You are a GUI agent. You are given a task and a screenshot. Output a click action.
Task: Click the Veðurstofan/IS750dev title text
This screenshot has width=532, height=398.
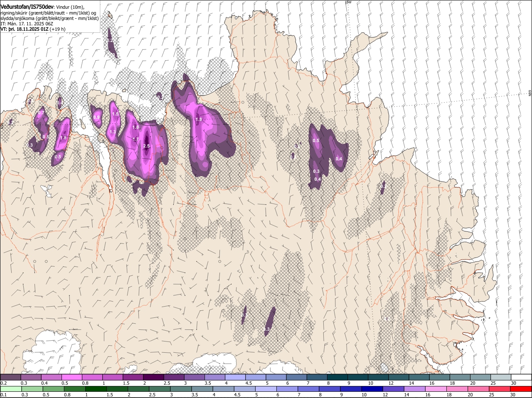point(27,7)
